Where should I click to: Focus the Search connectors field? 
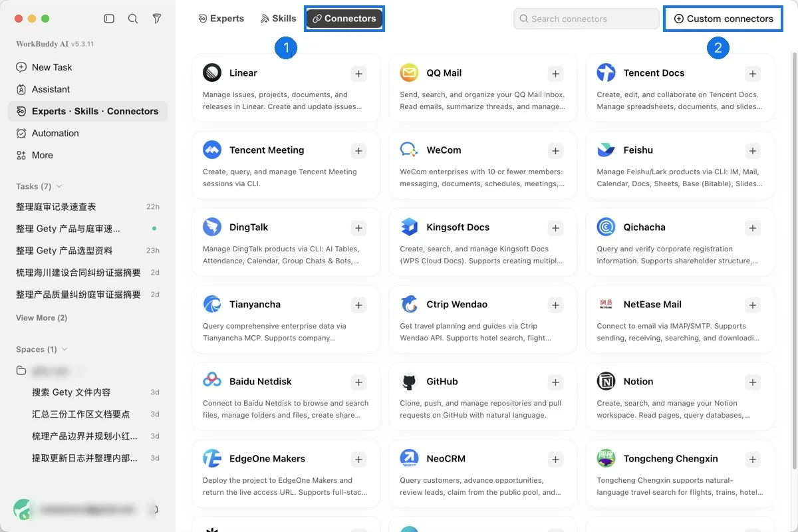586,19
